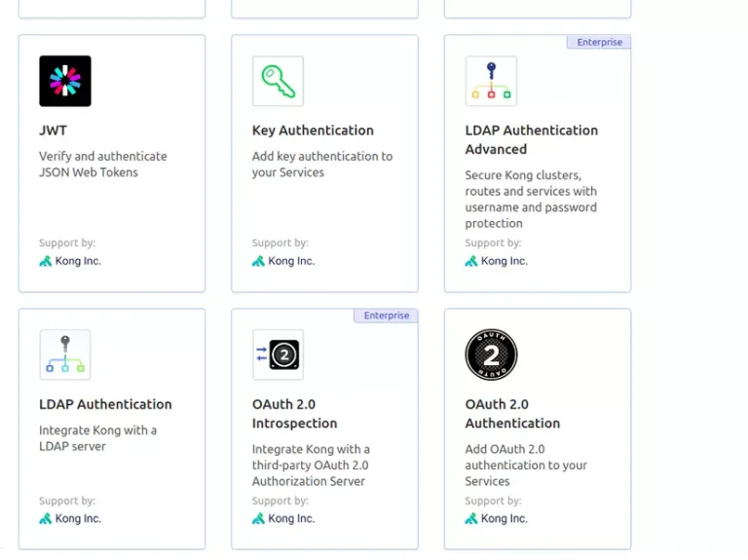Click the round black OAuth 2.0 Authentication logo
Screen dimensions: 748x560
click(x=491, y=355)
